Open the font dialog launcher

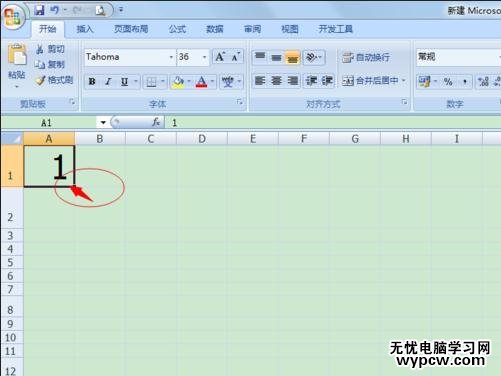240,102
